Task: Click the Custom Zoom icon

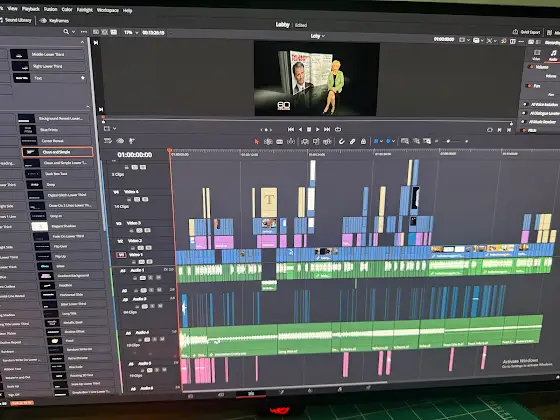Action: [x=427, y=141]
